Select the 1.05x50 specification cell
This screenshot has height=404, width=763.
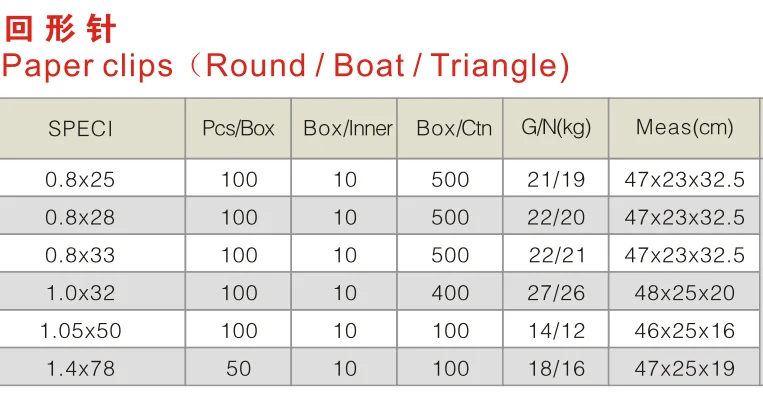[x=80, y=331]
